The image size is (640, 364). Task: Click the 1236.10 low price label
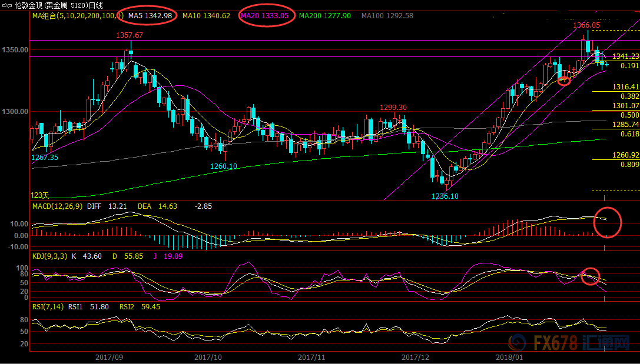pos(445,196)
